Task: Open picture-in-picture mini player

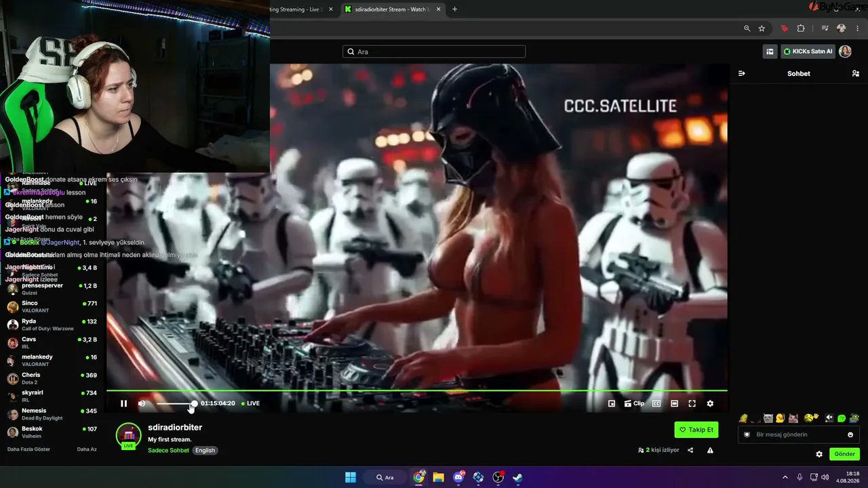Action: click(x=612, y=403)
